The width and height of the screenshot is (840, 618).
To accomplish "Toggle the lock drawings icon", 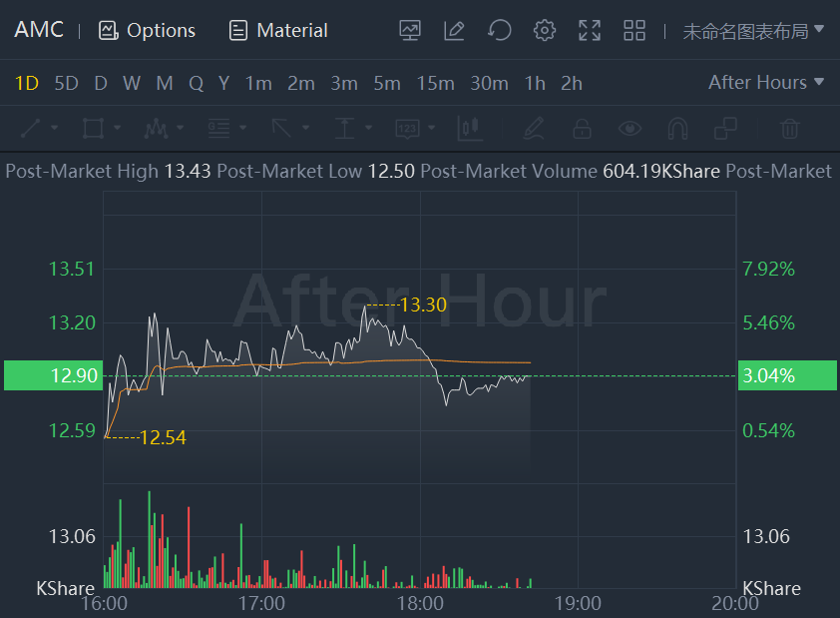I will [581, 128].
